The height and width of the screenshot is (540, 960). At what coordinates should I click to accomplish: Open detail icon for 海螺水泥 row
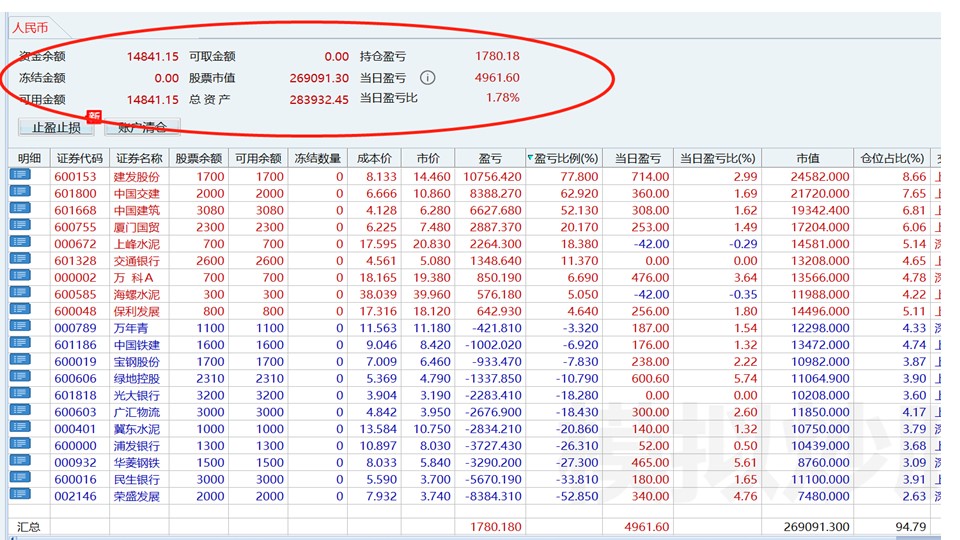pyautogui.click(x=20, y=293)
